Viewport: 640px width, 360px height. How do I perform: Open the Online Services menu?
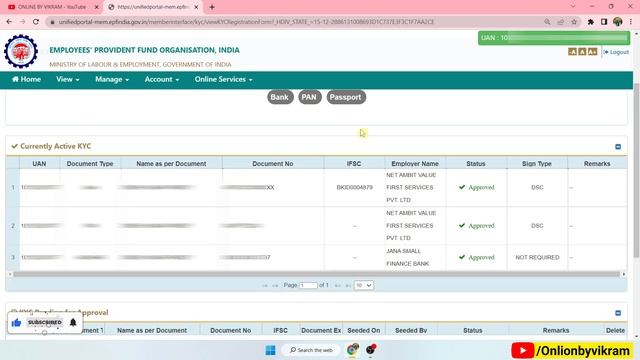pos(223,80)
